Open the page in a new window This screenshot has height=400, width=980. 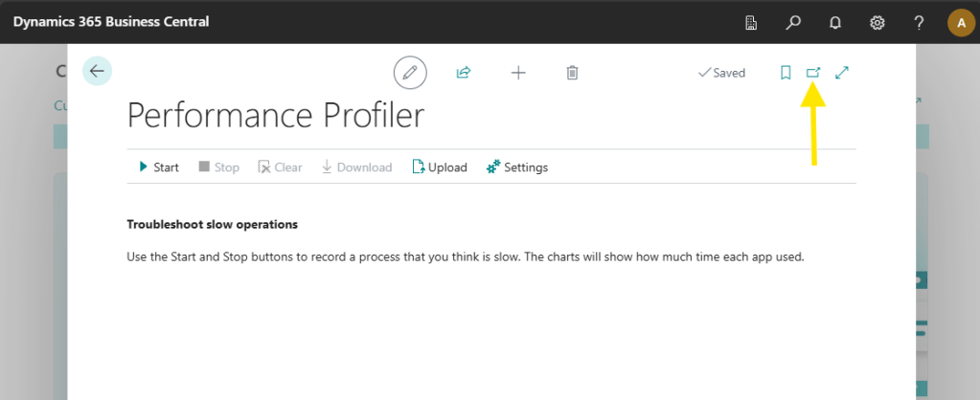click(813, 73)
